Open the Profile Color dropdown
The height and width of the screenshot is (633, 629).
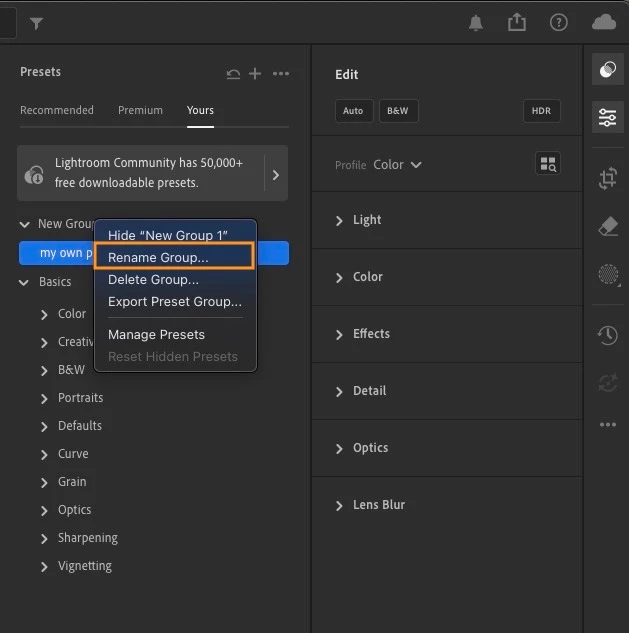[x=398, y=165]
